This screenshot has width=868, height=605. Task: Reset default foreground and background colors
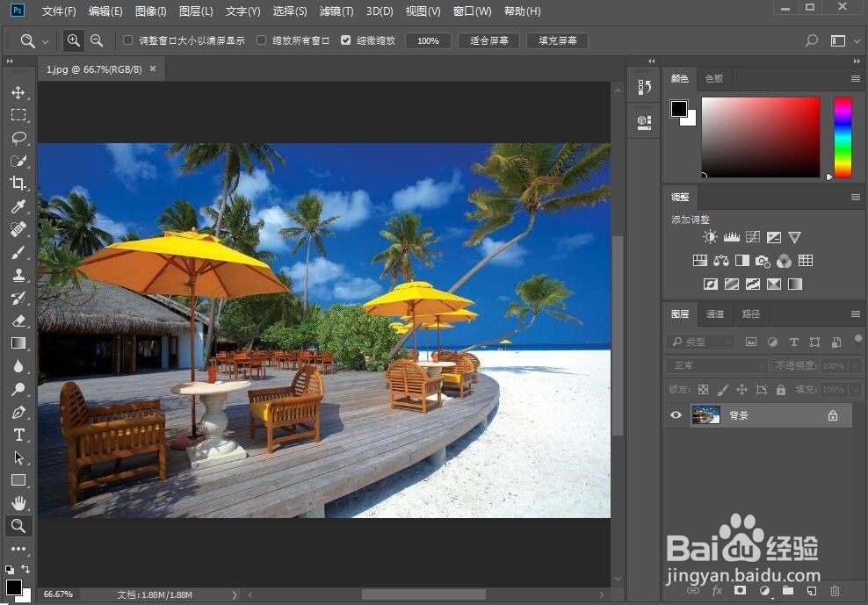click(x=10, y=569)
